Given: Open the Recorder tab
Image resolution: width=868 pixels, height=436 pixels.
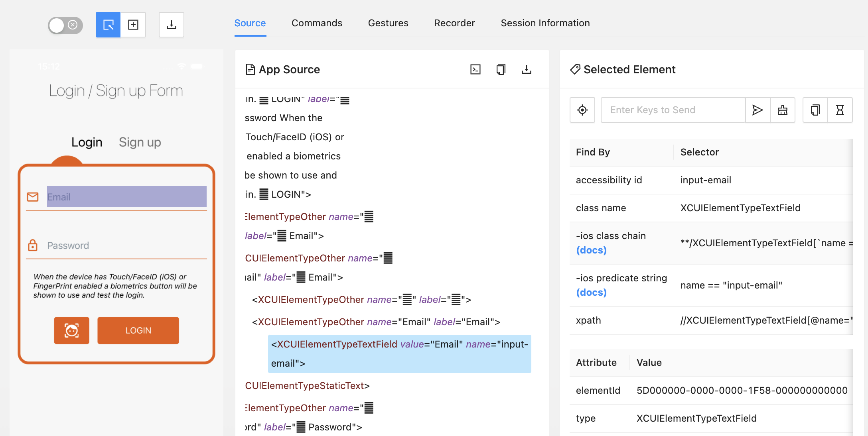Looking at the screenshot, I should (454, 23).
